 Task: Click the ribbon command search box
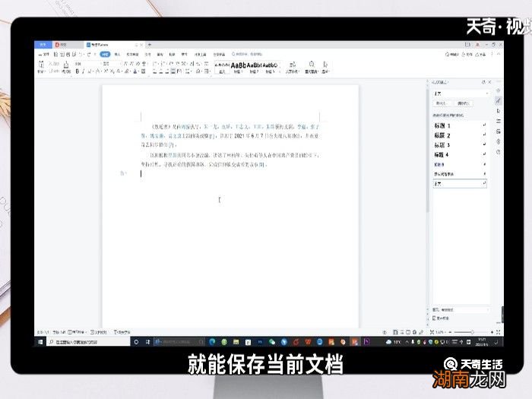[247, 54]
